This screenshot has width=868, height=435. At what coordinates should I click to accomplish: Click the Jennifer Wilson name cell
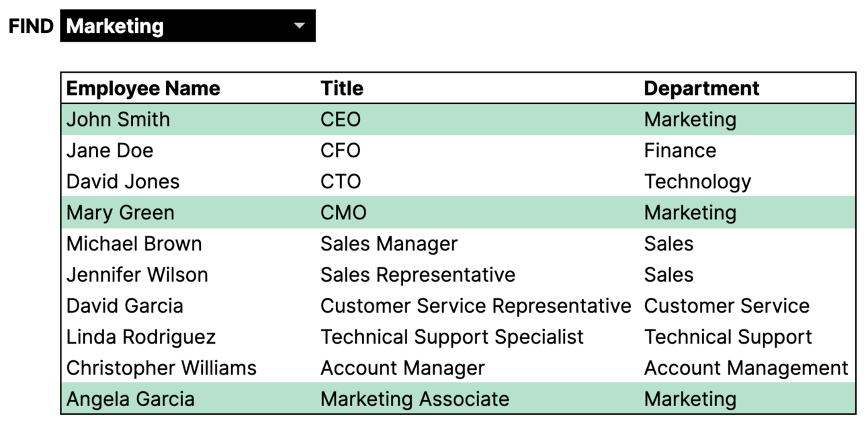coord(137,275)
